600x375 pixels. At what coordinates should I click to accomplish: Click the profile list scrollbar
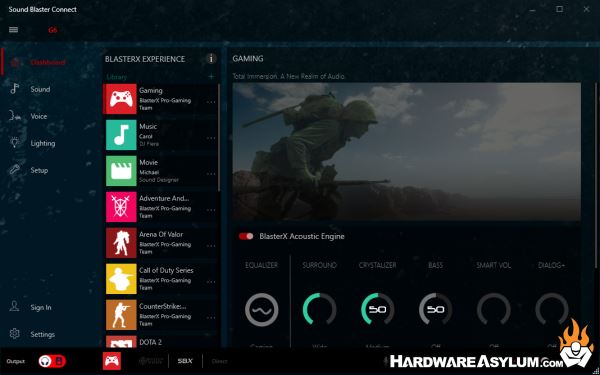pyautogui.click(x=219, y=138)
